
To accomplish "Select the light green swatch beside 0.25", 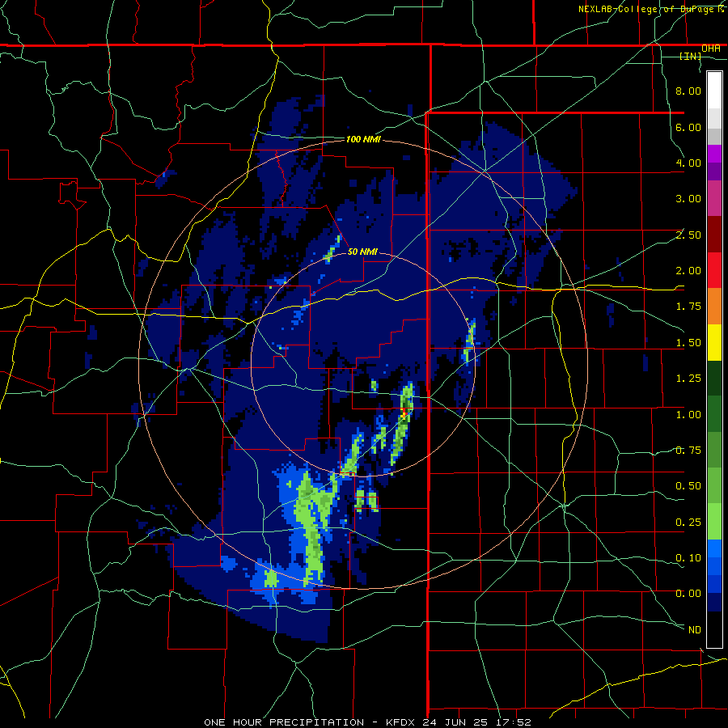I will pos(714,522).
